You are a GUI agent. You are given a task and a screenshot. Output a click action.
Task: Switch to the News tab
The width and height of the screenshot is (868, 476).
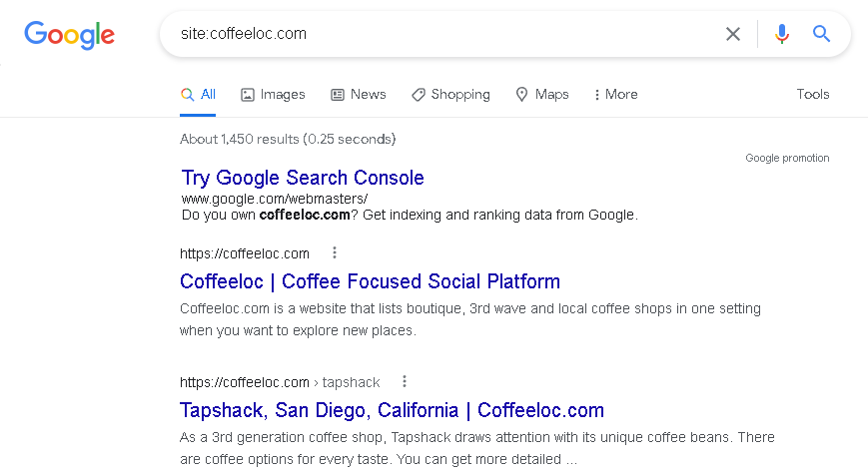coord(359,95)
